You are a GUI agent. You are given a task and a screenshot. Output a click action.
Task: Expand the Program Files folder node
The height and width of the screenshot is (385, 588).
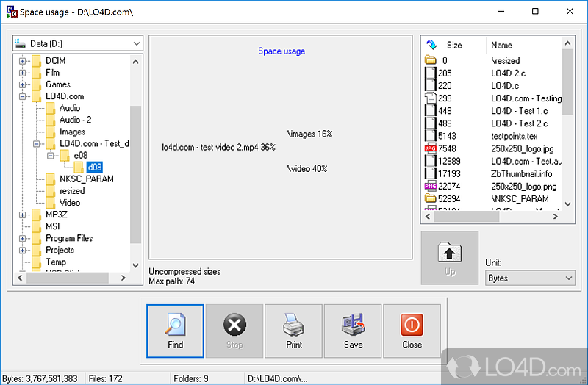23,239
